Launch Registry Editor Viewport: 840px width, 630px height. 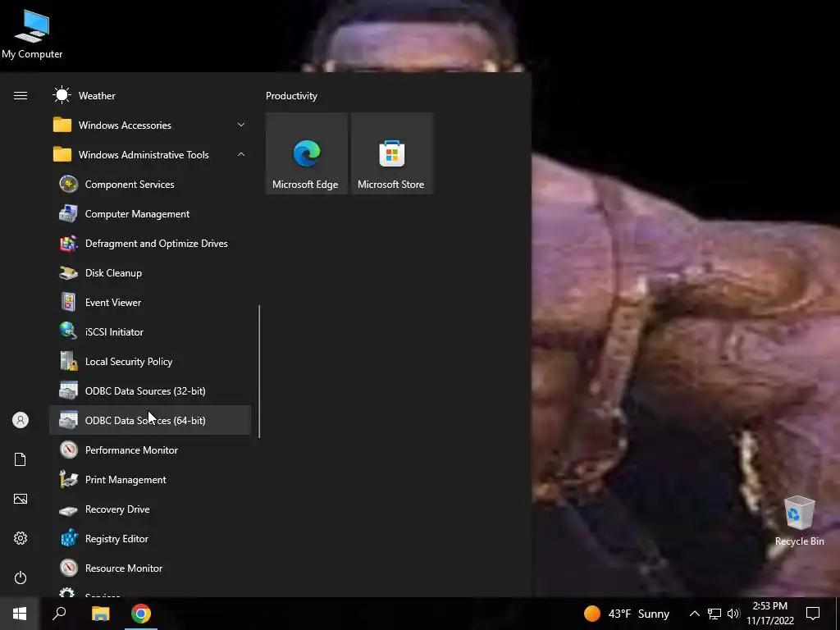150,538
